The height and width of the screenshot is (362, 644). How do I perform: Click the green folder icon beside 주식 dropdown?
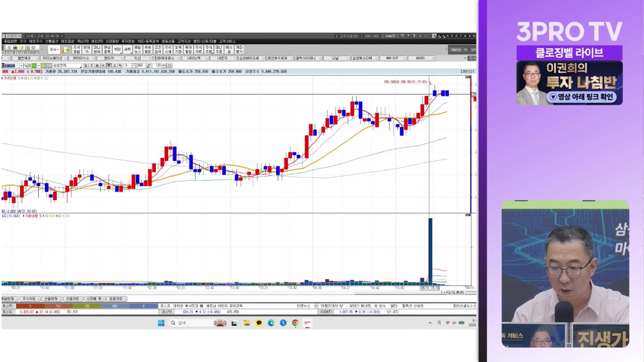66,50
